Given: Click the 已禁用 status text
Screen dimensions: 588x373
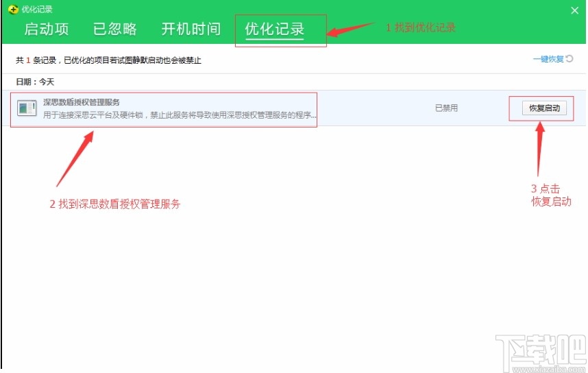Looking at the screenshot, I should [x=446, y=108].
